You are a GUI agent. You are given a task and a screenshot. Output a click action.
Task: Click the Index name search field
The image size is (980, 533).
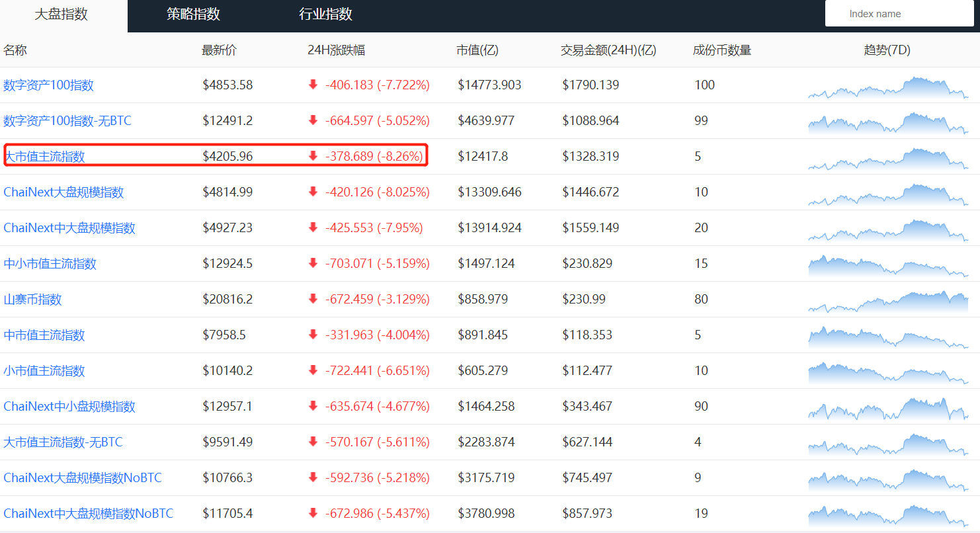pyautogui.click(x=899, y=13)
